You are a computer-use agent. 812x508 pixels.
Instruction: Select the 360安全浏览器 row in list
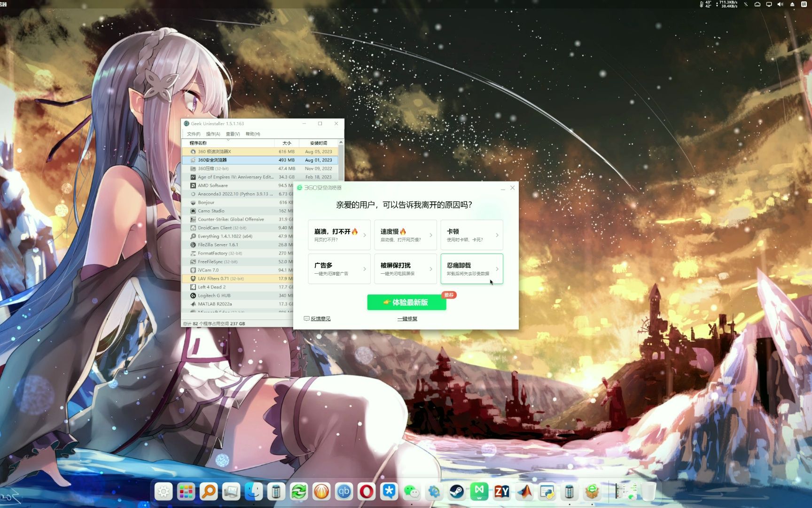click(260, 160)
